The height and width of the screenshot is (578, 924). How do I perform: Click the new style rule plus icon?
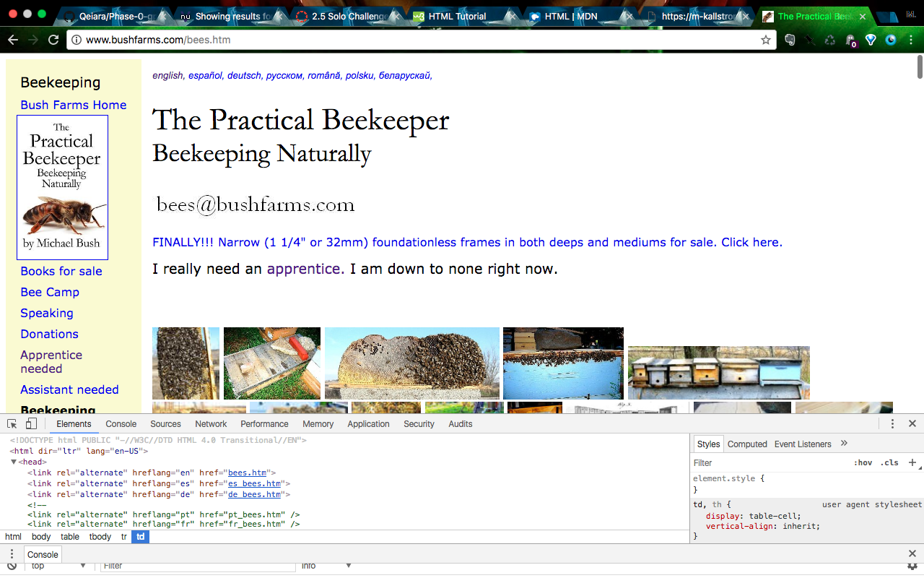(912, 462)
